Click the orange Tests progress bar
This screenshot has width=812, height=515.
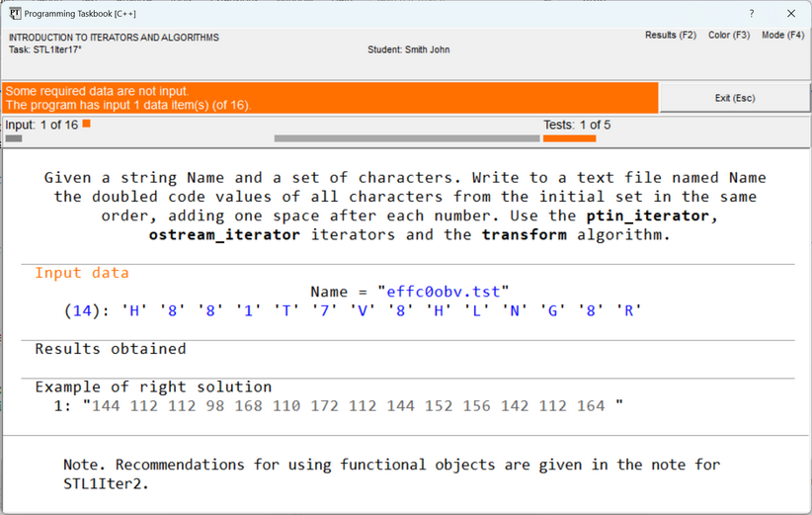569,138
